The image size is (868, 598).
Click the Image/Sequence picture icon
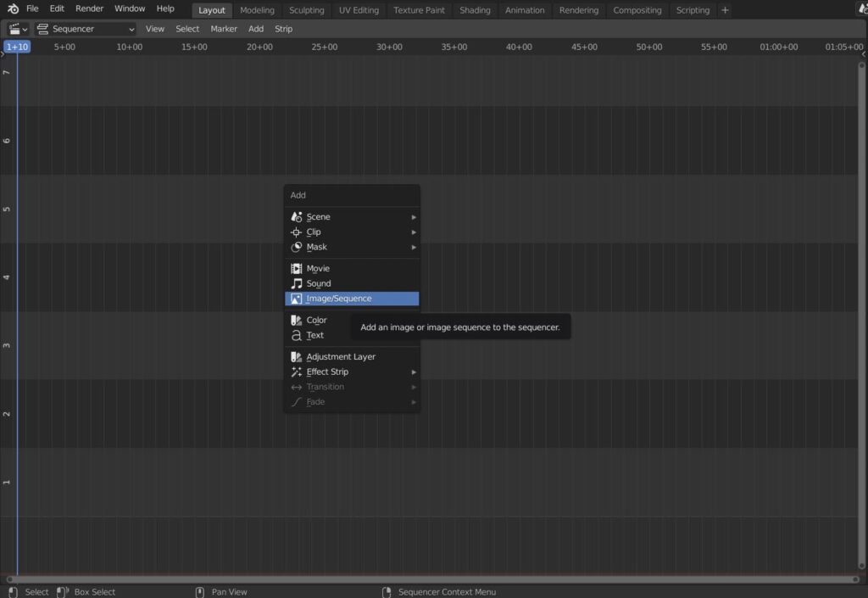pyautogui.click(x=296, y=299)
